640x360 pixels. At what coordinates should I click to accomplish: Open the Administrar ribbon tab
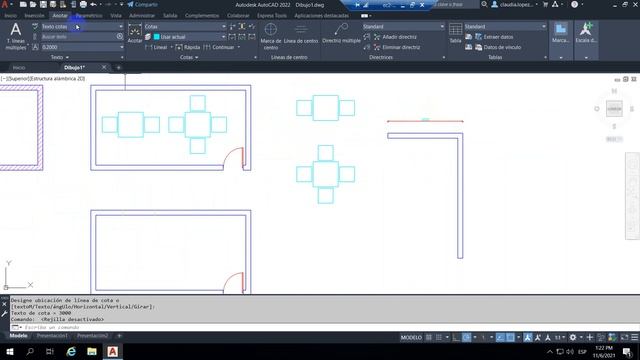point(142,16)
